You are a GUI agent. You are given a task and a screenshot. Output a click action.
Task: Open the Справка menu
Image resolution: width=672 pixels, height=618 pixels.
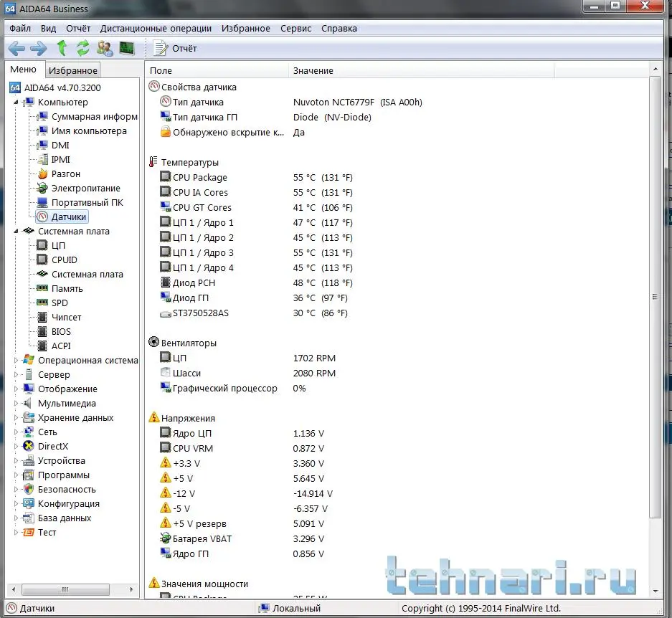[339, 28]
